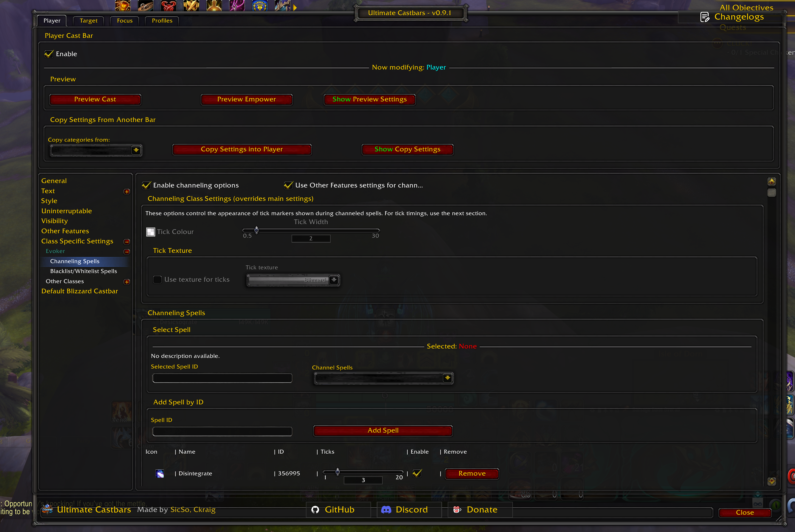Adjust the Disintegrate Ticks slider
The height and width of the screenshot is (532, 795).
point(363,472)
